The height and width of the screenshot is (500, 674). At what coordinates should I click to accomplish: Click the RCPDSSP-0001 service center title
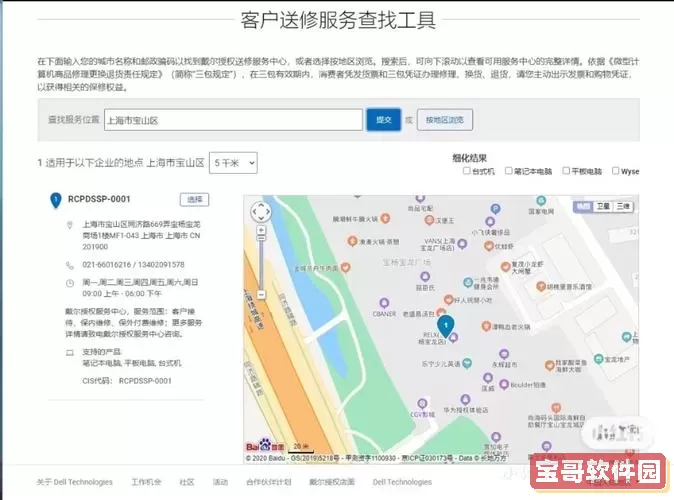tap(99, 199)
